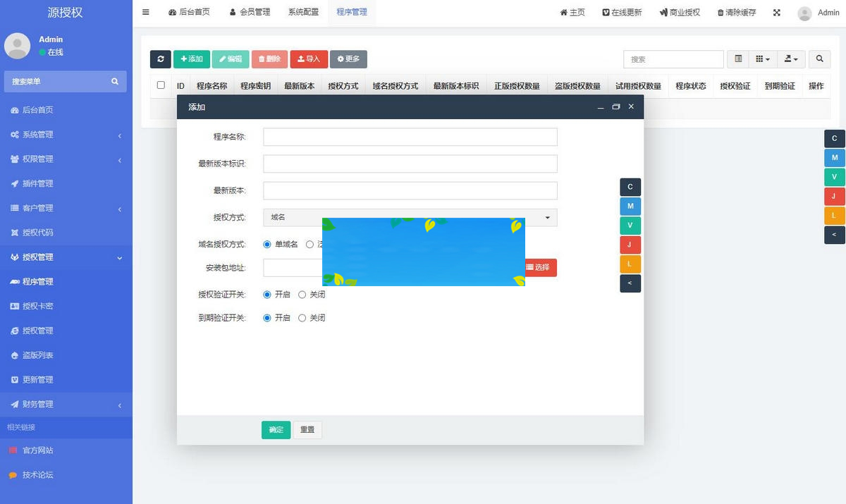Open 在线更新 online update
The height and width of the screenshot is (504, 846).
click(x=621, y=12)
